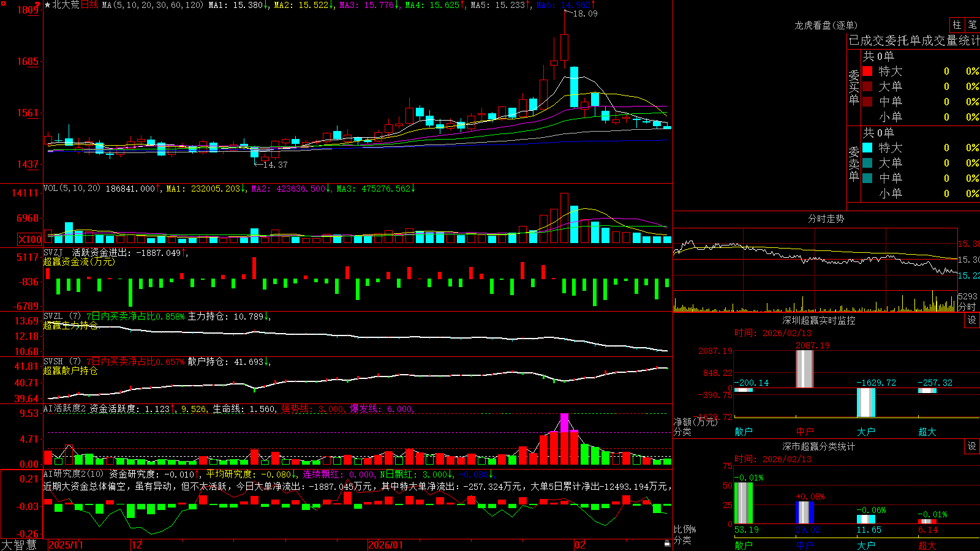The height and width of the screenshot is (551, 980).
Task: Click the cyan 特大 sell-order color swatch
Action: coord(867,148)
